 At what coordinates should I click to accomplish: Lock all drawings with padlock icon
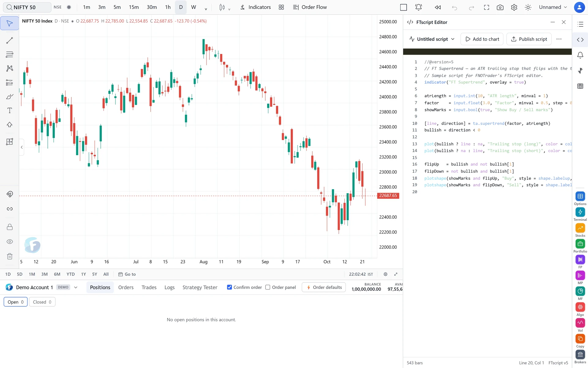pos(9,227)
